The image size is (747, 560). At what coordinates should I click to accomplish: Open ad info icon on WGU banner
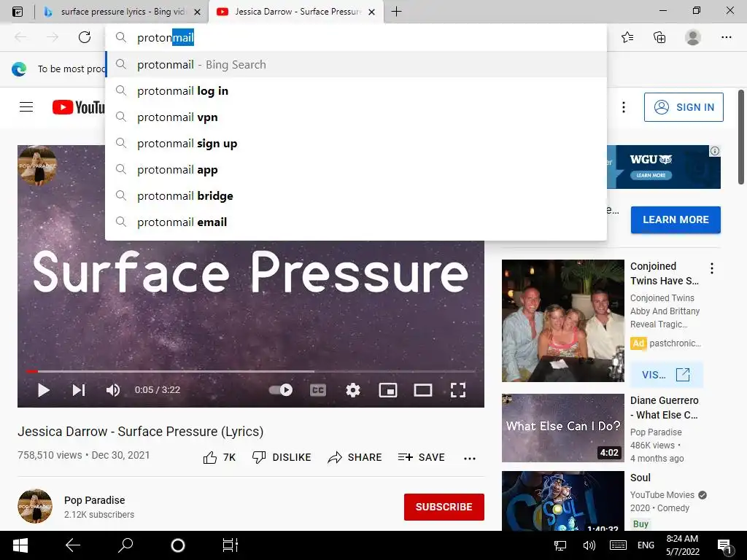point(715,151)
